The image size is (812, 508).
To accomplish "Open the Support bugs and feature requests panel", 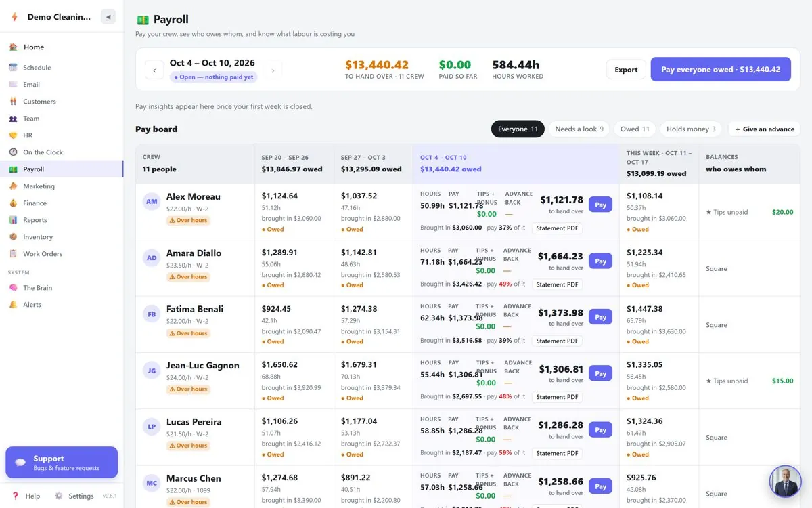I will 62,463.
